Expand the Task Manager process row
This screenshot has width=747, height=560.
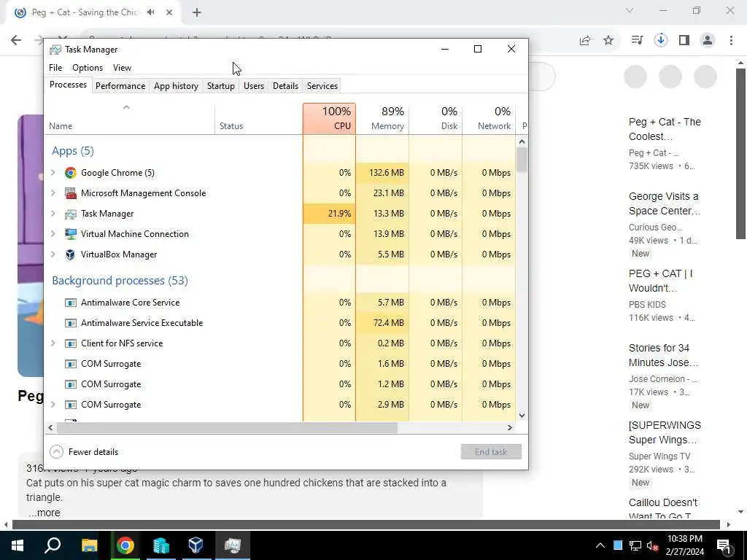coord(53,214)
